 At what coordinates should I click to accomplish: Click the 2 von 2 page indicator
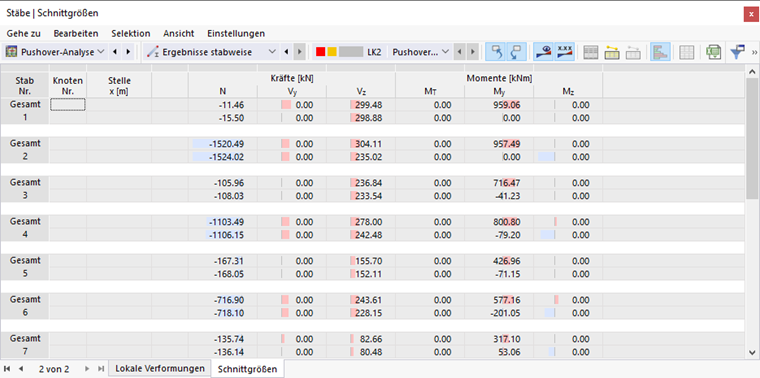click(54, 369)
